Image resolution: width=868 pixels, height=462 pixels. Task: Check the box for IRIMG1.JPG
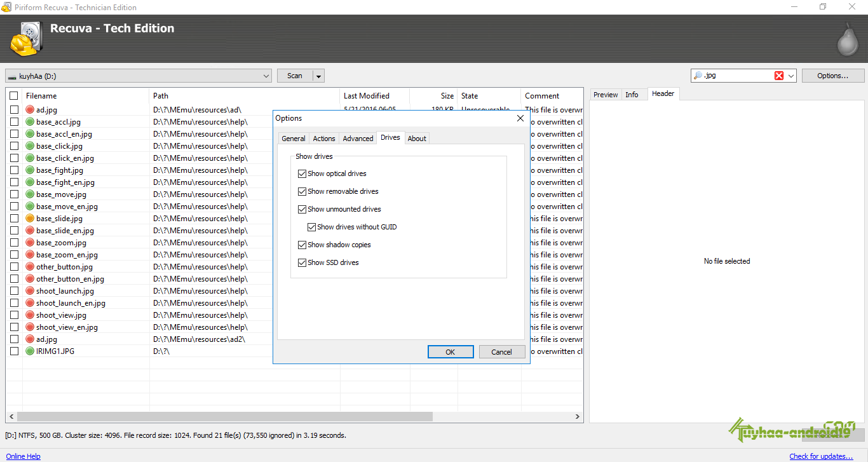[14, 351]
